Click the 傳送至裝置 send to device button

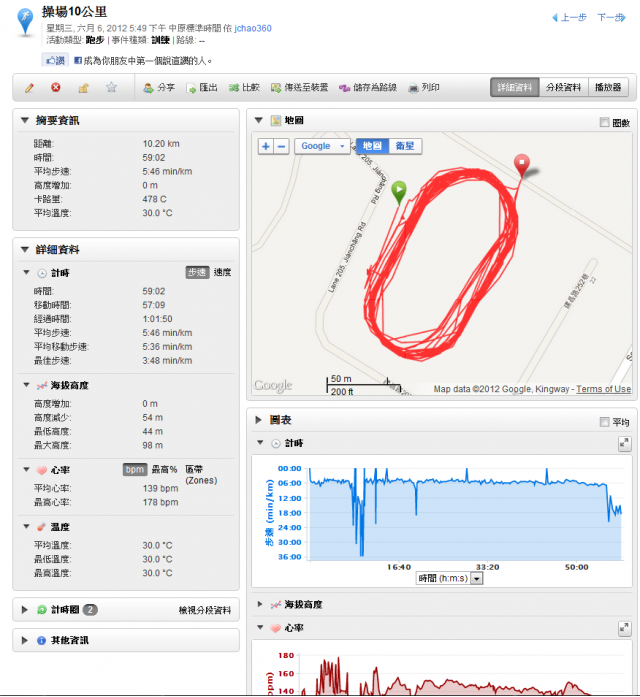click(300, 88)
